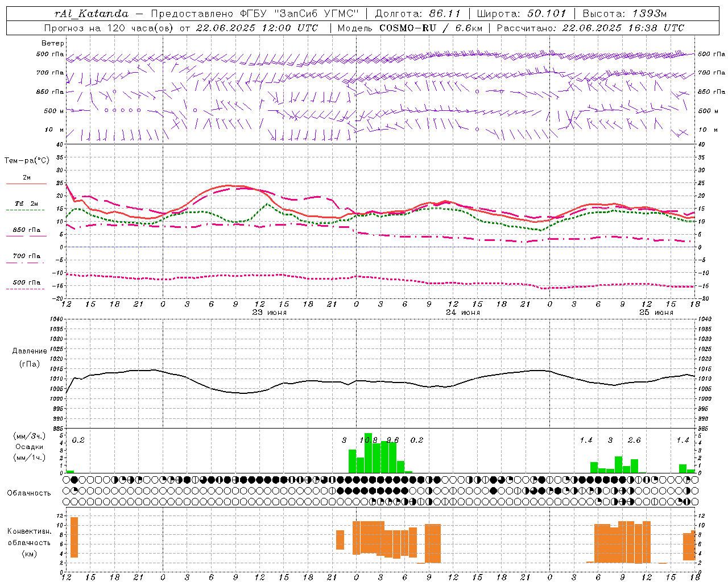Select the Модель COSMO-RU / 6.6км text
The image size is (728, 582).
[409, 28]
